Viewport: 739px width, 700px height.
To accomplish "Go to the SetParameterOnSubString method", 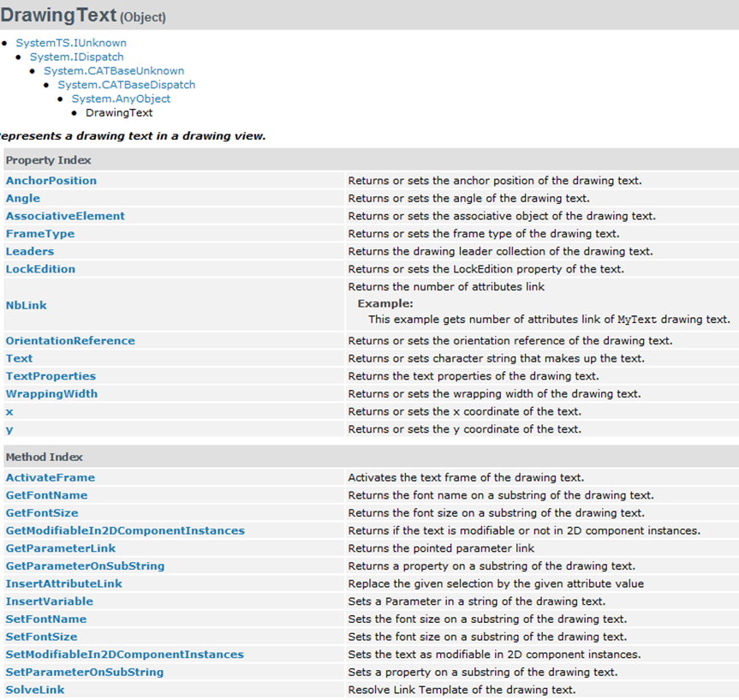I will tap(85, 673).
